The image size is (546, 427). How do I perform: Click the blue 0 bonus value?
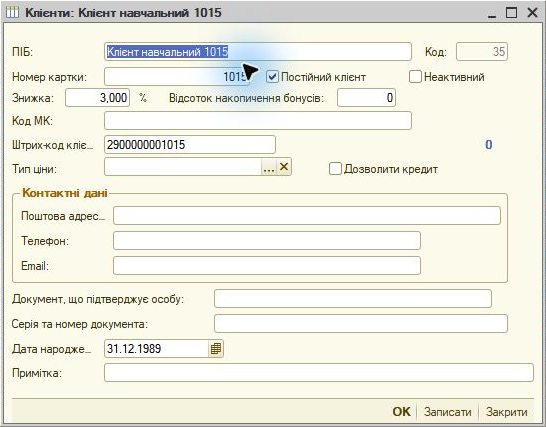tap(489, 145)
